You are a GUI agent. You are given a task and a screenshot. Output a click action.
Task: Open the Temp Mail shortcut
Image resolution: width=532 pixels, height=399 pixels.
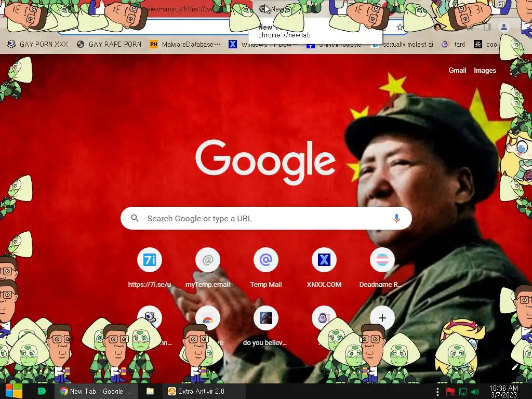coord(266,268)
